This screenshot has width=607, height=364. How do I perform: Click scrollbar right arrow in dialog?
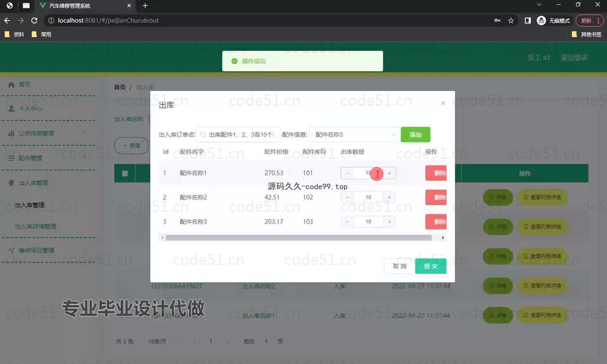pos(443,238)
